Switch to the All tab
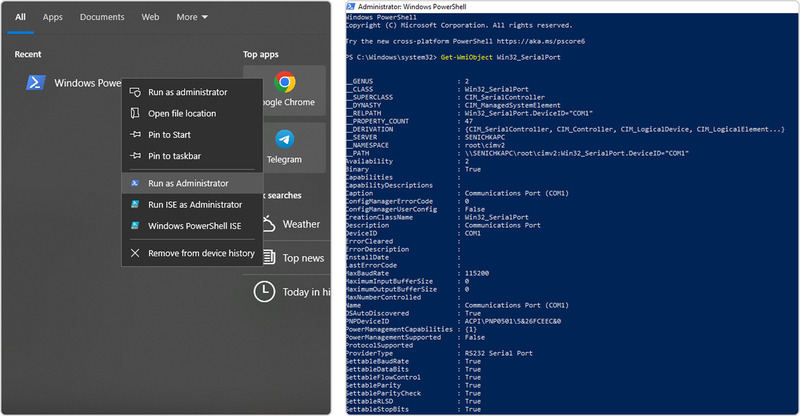800x416 pixels. (x=20, y=17)
